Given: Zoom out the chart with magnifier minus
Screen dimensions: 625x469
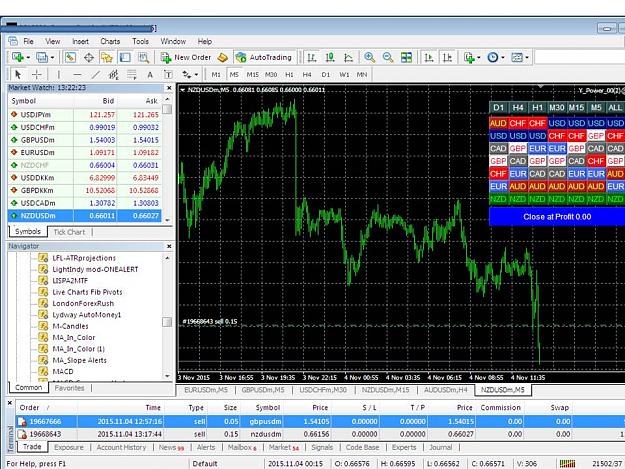Looking at the screenshot, I should [388, 57].
